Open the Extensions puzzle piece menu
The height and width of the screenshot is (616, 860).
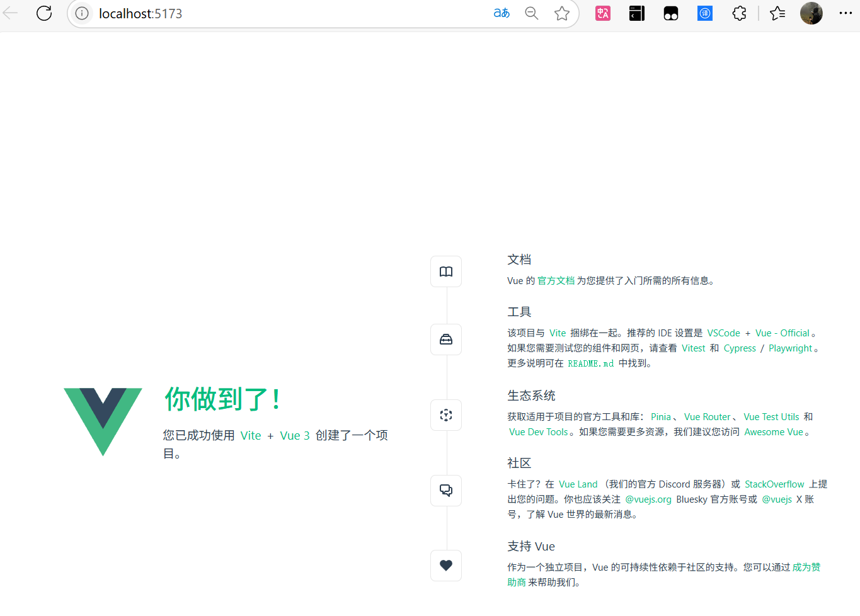click(739, 13)
